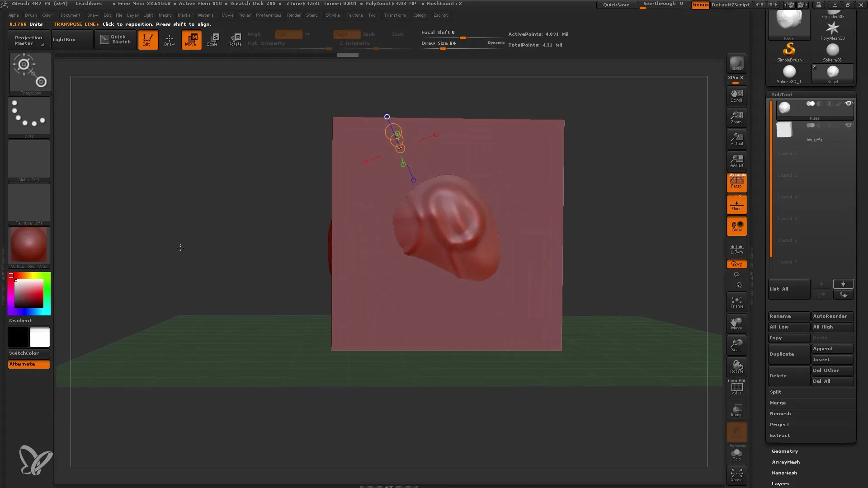Pick a color in the color picker
Image resolution: width=868 pixels, height=488 pixels.
29,294
